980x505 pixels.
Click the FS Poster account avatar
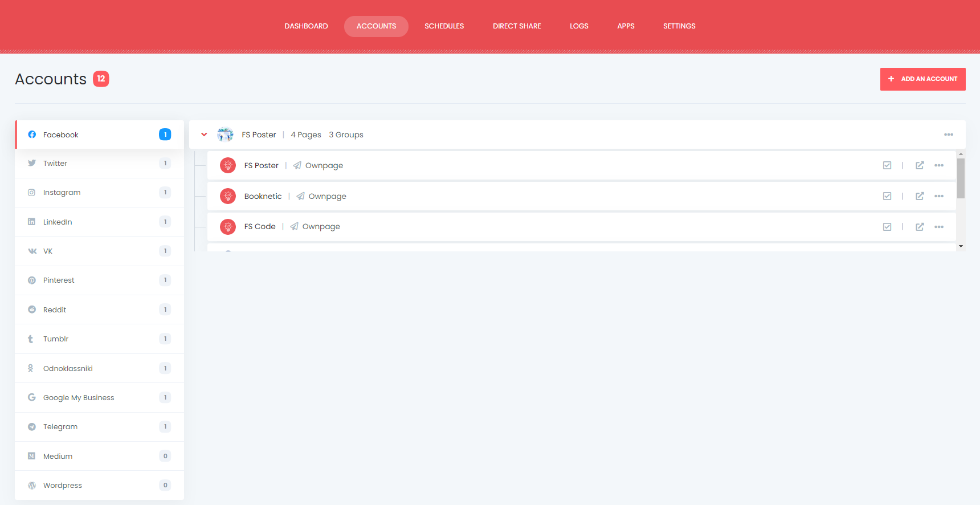[226, 135]
